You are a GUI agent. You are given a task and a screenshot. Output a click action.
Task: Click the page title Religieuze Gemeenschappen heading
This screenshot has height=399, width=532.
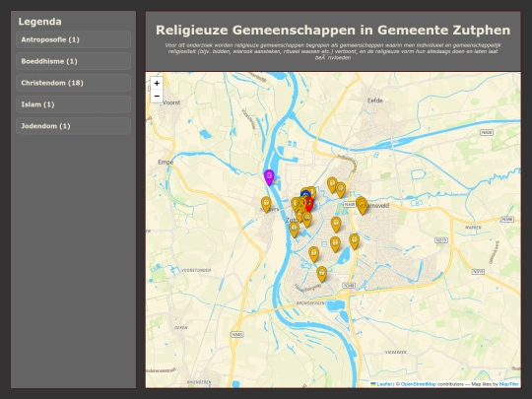(x=333, y=30)
